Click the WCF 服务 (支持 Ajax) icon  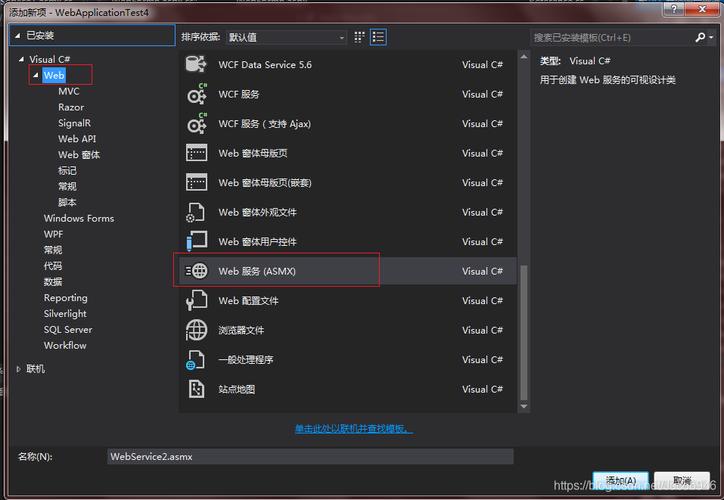coord(197,124)
